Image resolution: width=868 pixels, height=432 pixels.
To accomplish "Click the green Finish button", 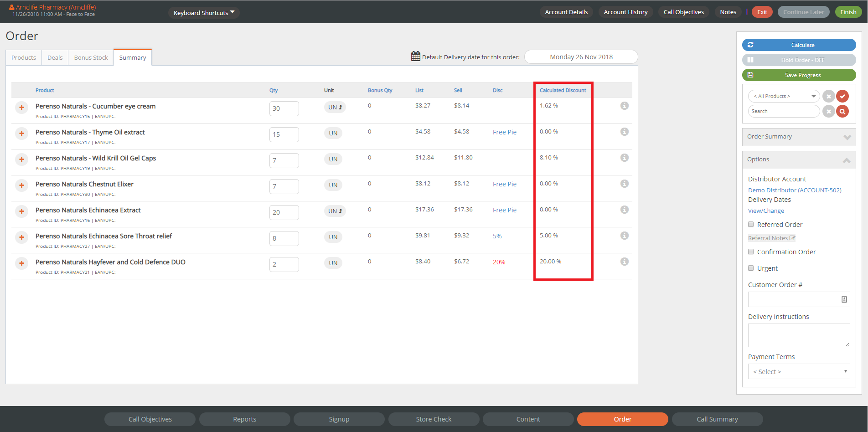I will pos(848,12).
